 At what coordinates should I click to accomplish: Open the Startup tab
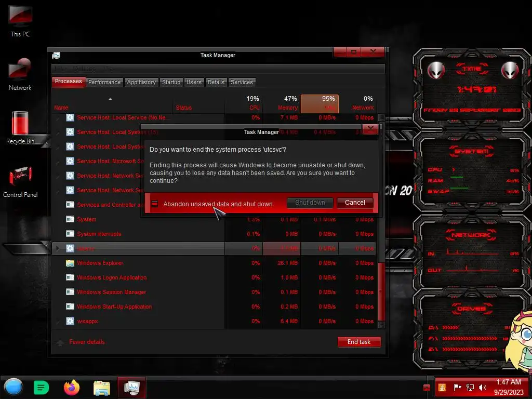click(x=171, y=82)
